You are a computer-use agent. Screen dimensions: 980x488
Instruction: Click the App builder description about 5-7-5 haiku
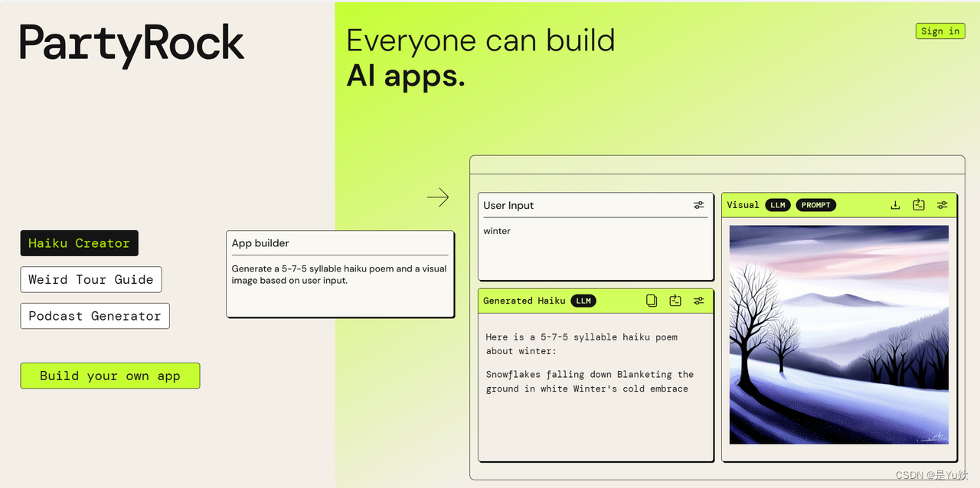[339, 275]
